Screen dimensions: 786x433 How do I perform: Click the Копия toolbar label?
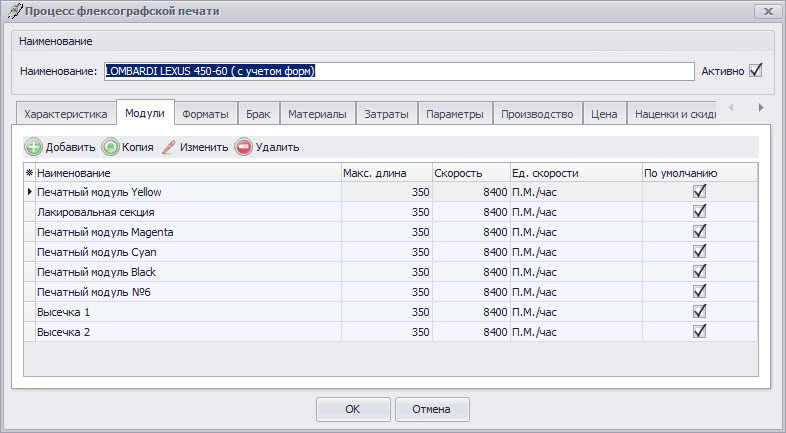pyautogui.click(x=138, y=147)
